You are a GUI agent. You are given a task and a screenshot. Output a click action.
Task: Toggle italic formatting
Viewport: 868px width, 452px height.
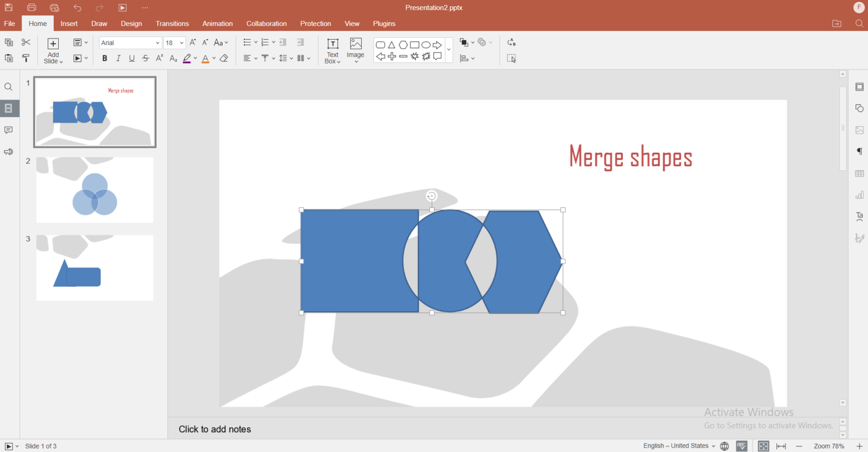pos(118,58)
